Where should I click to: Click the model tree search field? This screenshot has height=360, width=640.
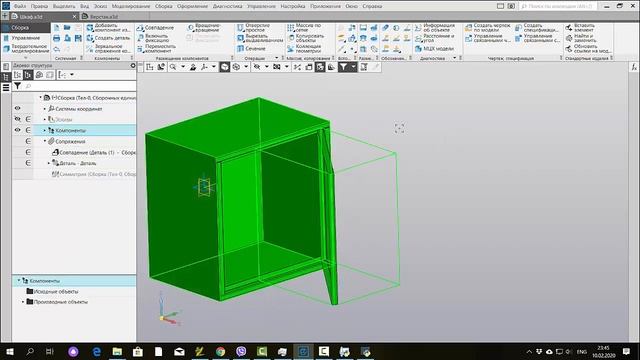(x=80, y=86)
